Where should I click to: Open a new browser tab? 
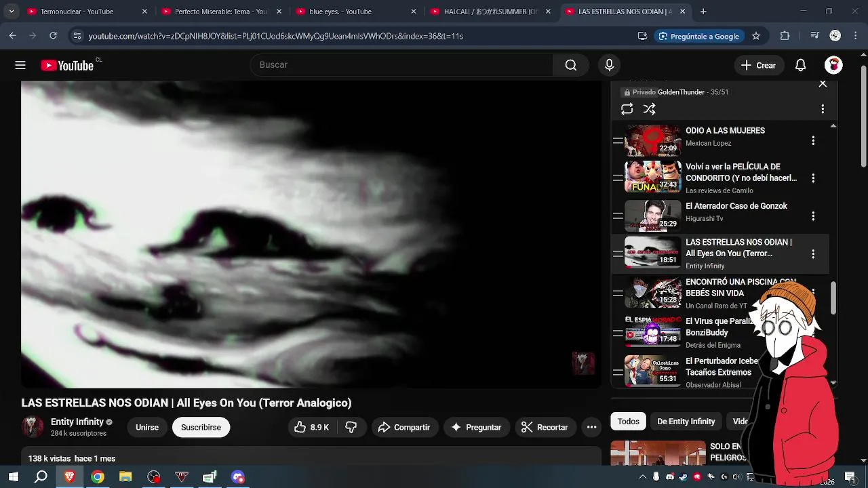coord(703,12)
